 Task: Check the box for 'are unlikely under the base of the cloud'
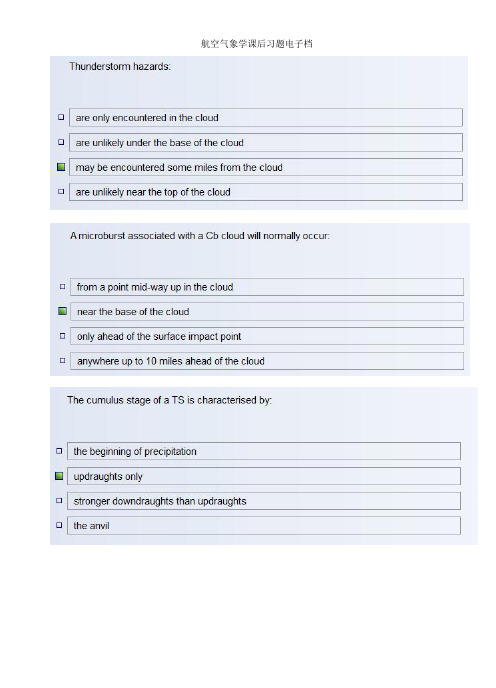(x=61, y=142)
